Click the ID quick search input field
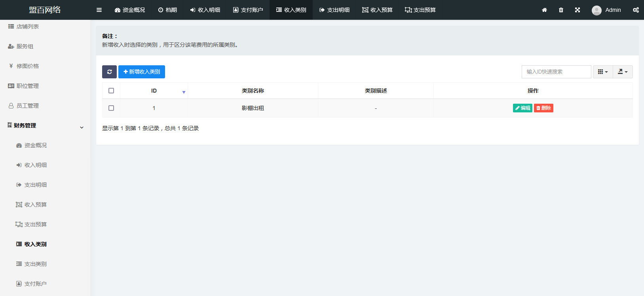This screenshot has width=644, height=296. (556, 72)
